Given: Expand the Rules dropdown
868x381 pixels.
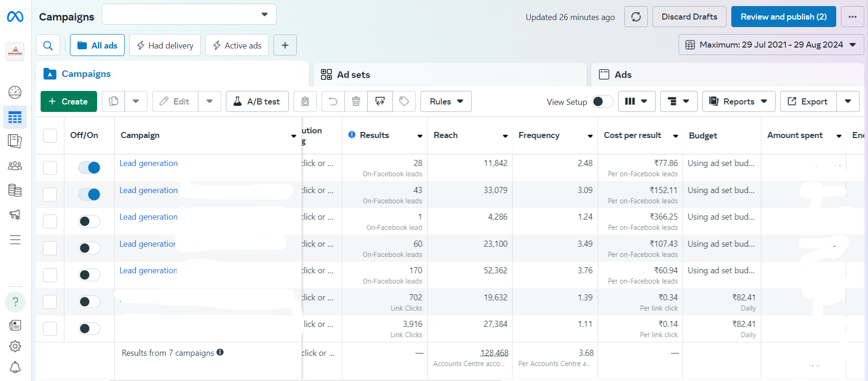Looking at the screenshot, I should click(x=446, y=101).
